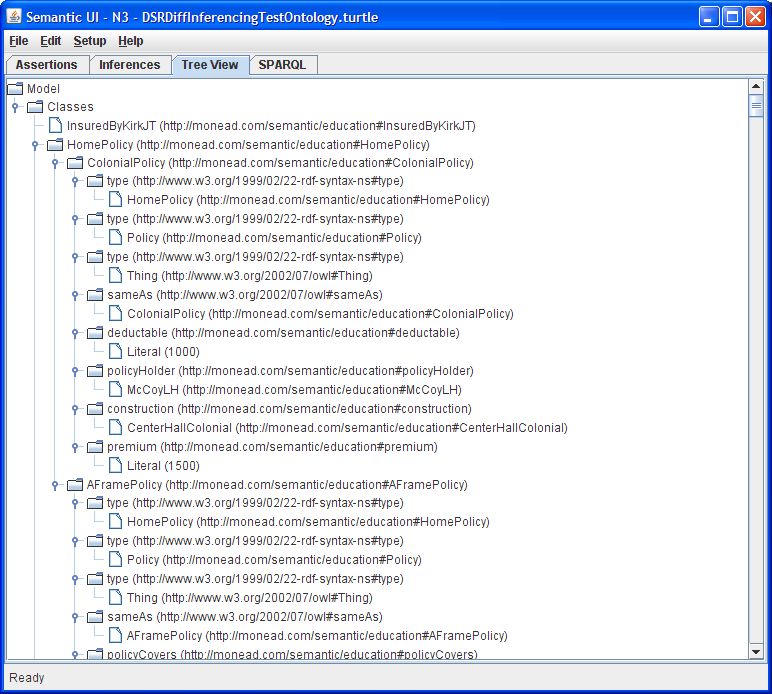The image size is (772, 694).
Task: Click the vertical scrollbar thumb
Action: click(x=756, y=105)
